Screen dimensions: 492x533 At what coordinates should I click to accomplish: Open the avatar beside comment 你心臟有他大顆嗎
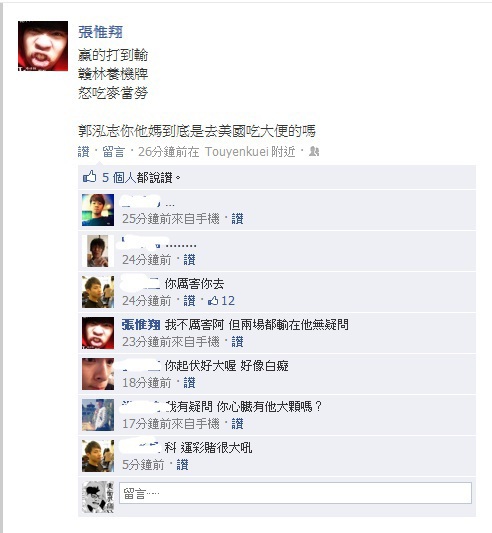(98, 415)
